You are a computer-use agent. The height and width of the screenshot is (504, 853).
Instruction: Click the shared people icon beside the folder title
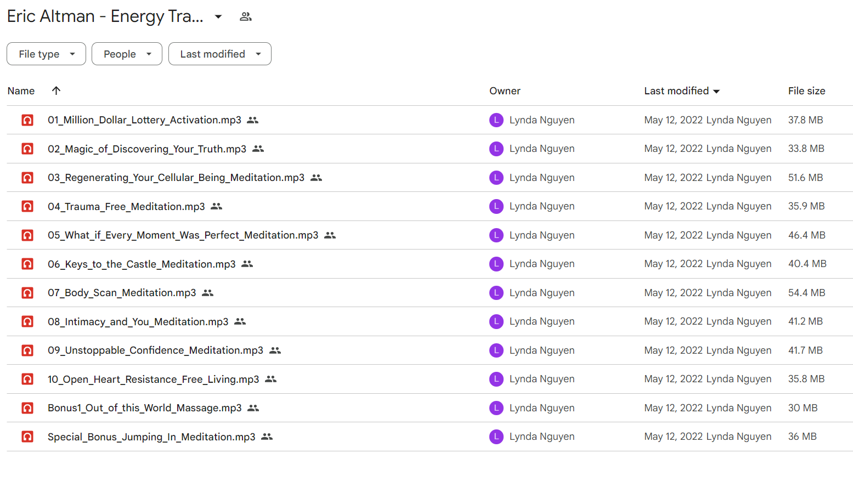pos(246,16)
